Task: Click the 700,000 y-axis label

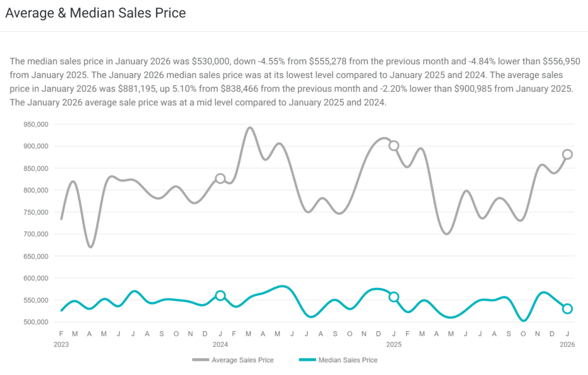Action: [36, 234]
